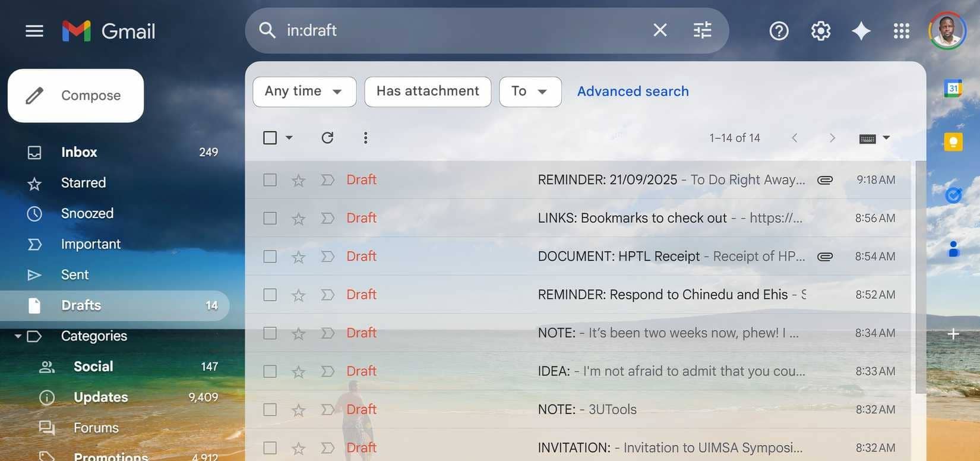Viewport: 980px width, 461px height.
Task: Star the DOCUMENT: HPTL Receipt draft
Action: tap(298, 257)
